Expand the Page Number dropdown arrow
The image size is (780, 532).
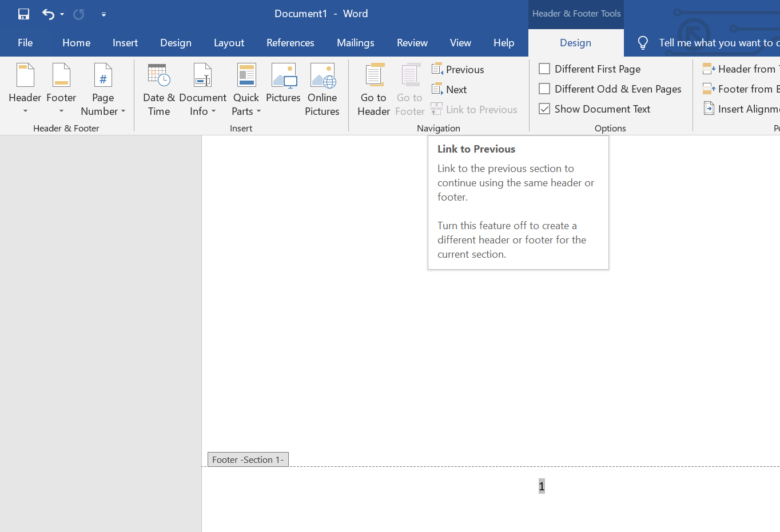(123, 111)
